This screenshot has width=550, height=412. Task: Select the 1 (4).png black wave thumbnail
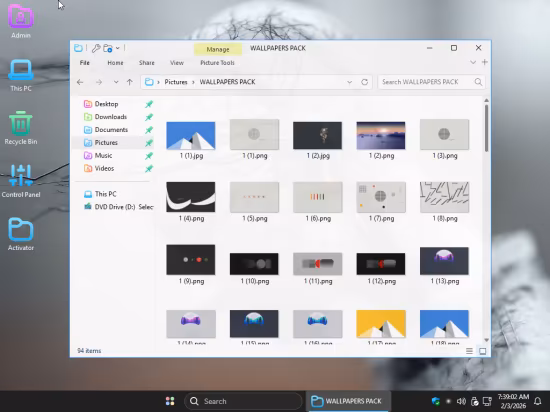pos(191,197)
